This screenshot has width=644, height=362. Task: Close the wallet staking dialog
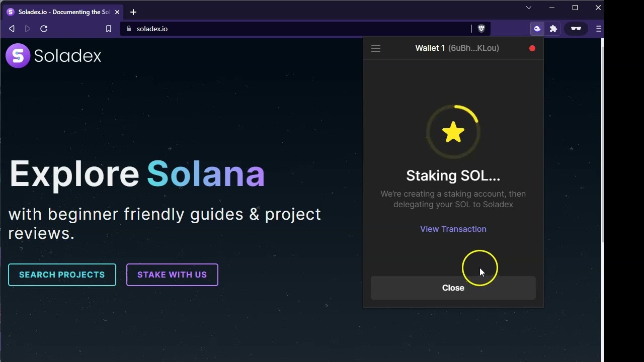(453, 288)
